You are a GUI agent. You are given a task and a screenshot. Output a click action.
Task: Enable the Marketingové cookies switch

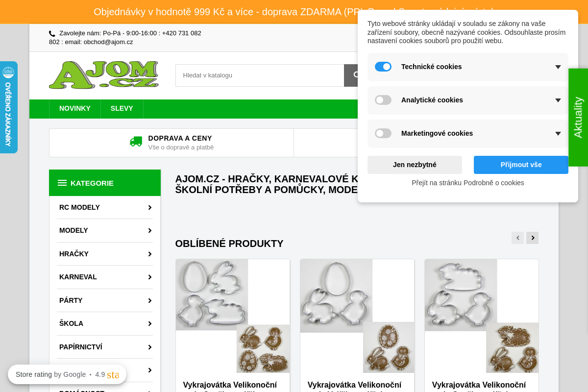[x=383, y=133]
